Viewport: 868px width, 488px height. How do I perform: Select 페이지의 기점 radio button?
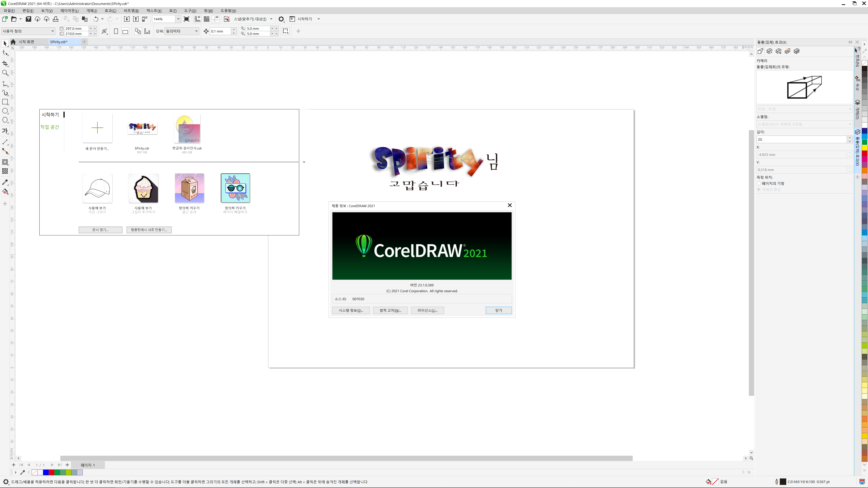coord(759,183)
